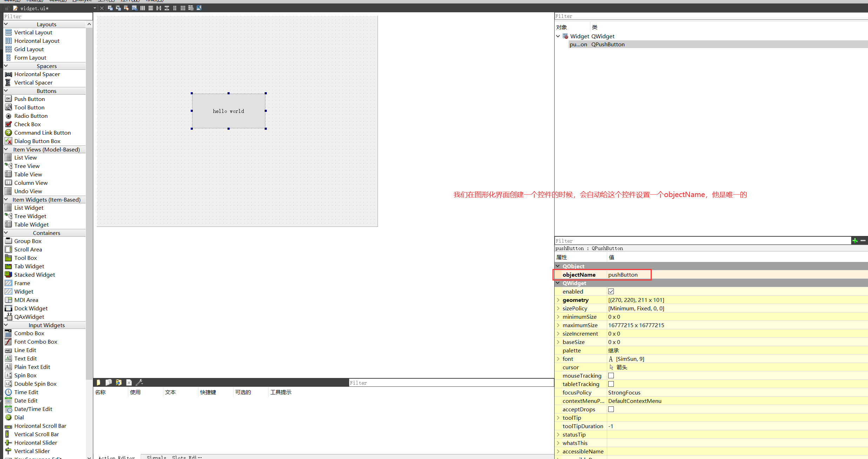Apply Lay Out in a Grid
Image resolution: width=868 pixels, height=459 pixels.
[183, 8]
